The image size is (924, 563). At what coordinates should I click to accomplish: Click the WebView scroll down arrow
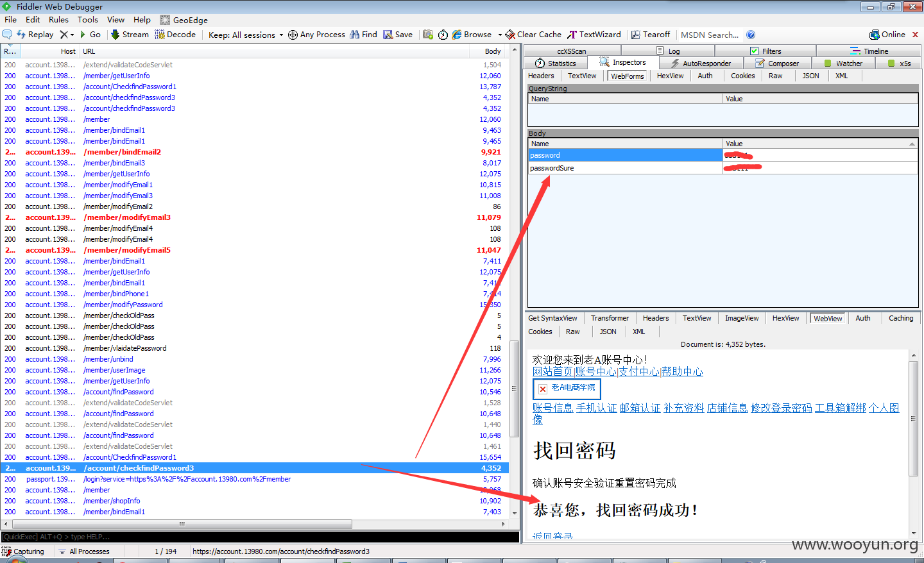point(914,533)
